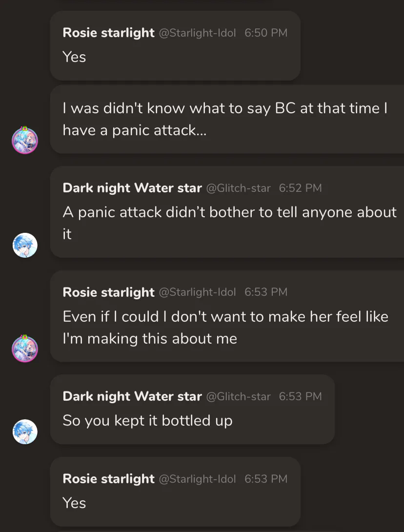Click the Rosie starlight name at 6:50 PM
This screenshot has height=532, width=404.
[x=108, y=33]
